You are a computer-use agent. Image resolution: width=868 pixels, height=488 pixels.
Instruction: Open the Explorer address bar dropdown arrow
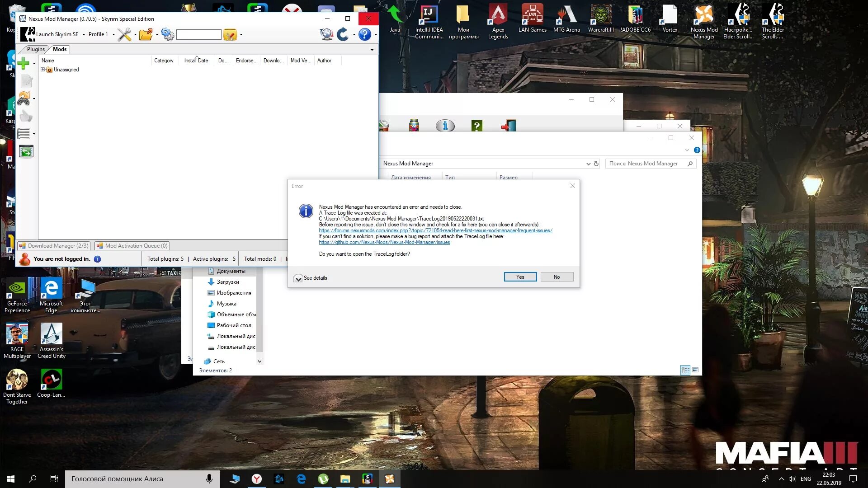pos(588,164)
